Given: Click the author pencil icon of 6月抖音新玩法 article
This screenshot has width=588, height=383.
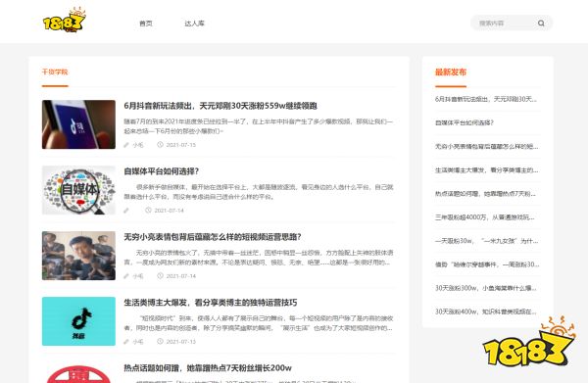Looking at the screenshot, I should point(126,145).
